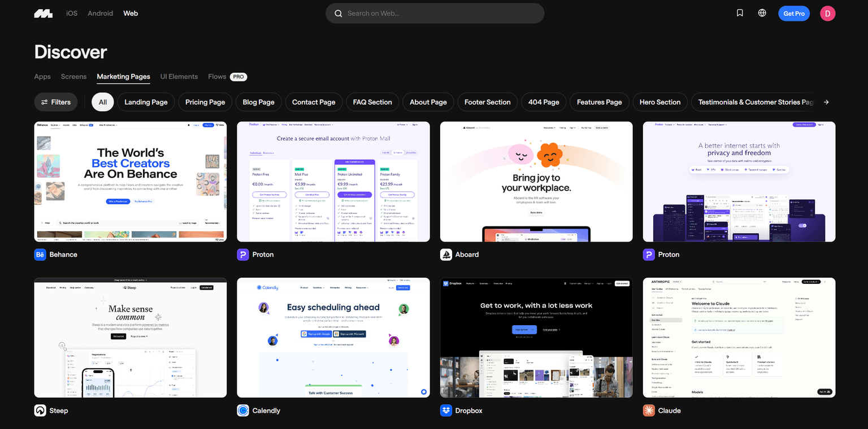Screen dimensions: 868x429
Task: Open the Proton Mail pricing thumbnail
Action: point(333,182)
